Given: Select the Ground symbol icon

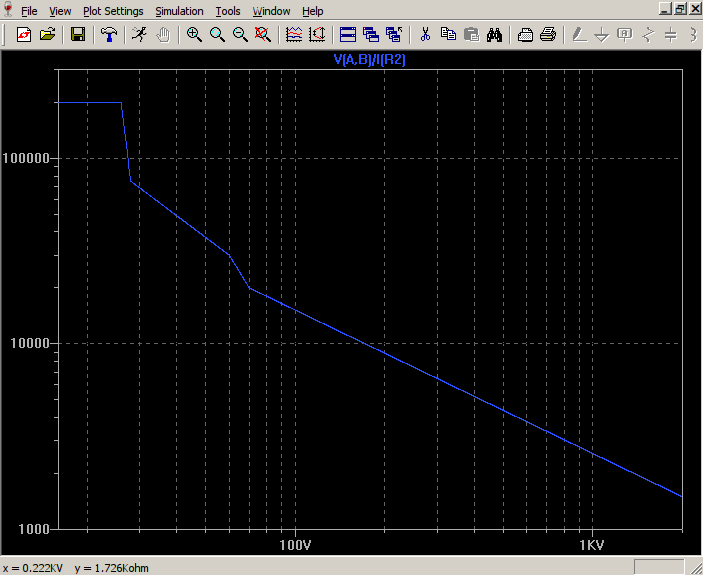Looking at the screenshot, I should (x=602, y=35).
